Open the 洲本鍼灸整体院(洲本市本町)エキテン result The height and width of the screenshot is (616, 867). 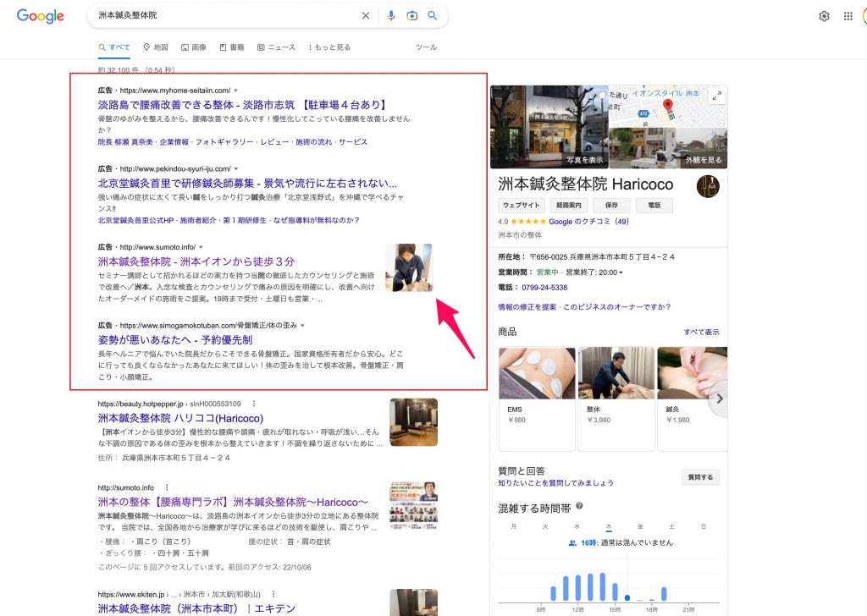click(x=196, y=609)
